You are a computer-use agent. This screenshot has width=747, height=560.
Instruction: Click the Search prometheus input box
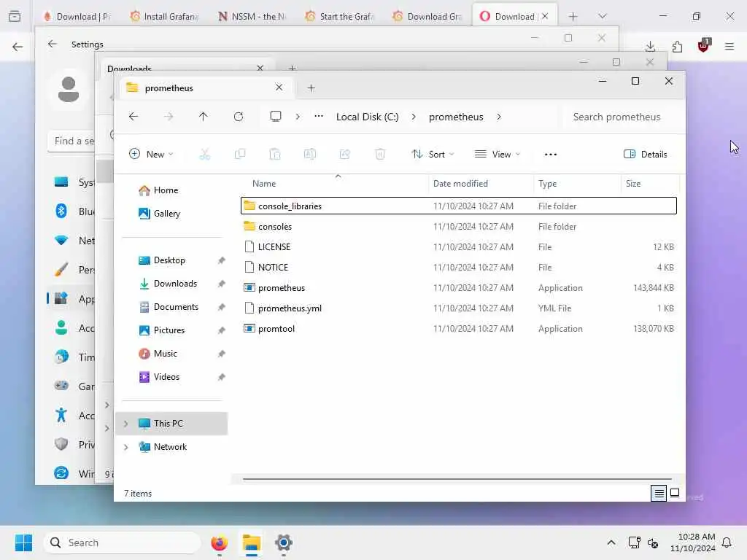619,117
